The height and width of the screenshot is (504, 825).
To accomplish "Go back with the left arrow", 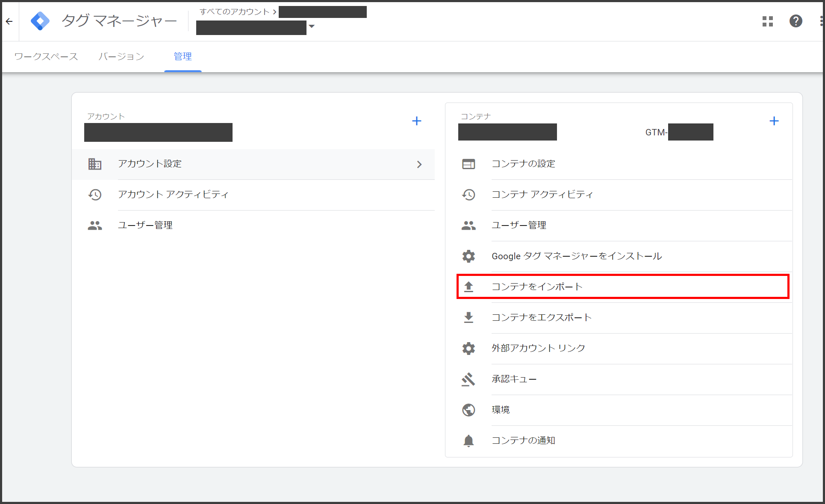I will [9, 21].
